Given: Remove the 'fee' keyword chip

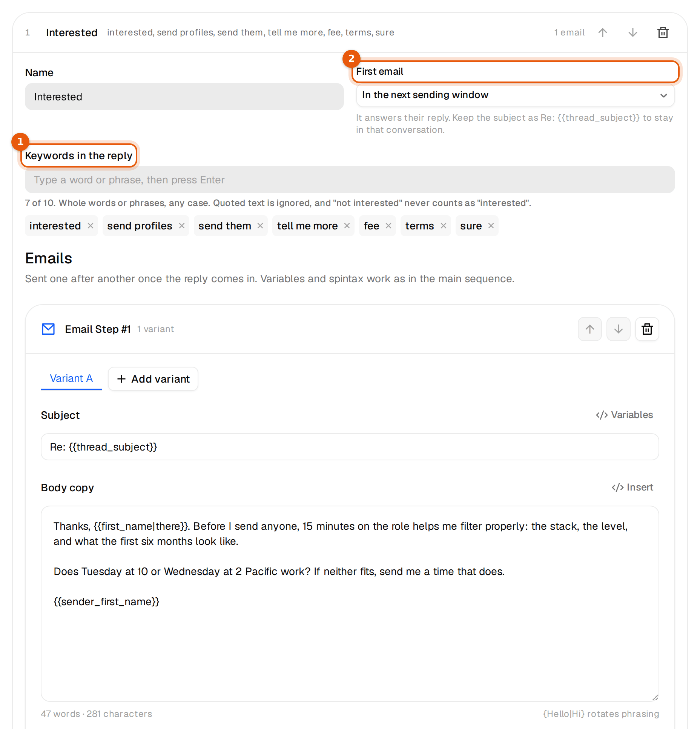Looking at the screenshot, I should (388, 226).
